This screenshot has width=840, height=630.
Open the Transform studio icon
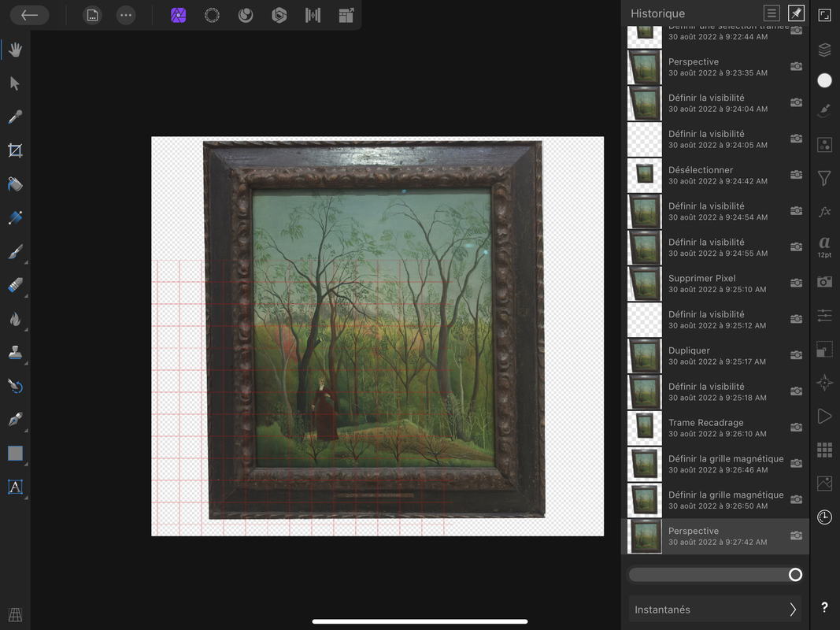click(x=824, y=350)
